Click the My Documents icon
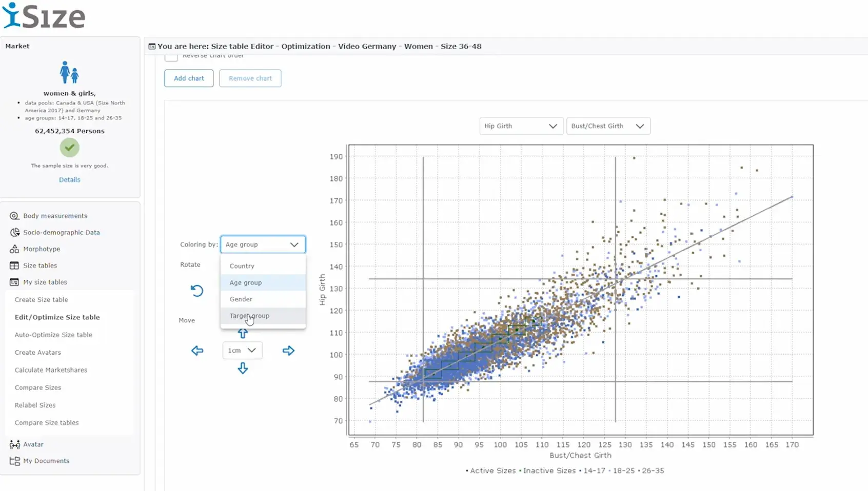This screenshot has height=491, width=868. [14, 461]
